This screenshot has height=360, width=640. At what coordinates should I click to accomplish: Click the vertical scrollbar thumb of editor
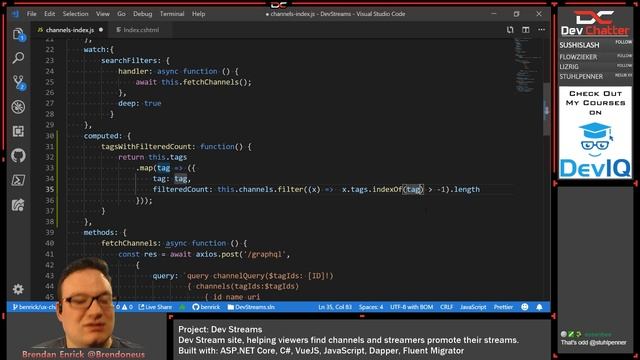pyautogui.click(x=547, y=109)
